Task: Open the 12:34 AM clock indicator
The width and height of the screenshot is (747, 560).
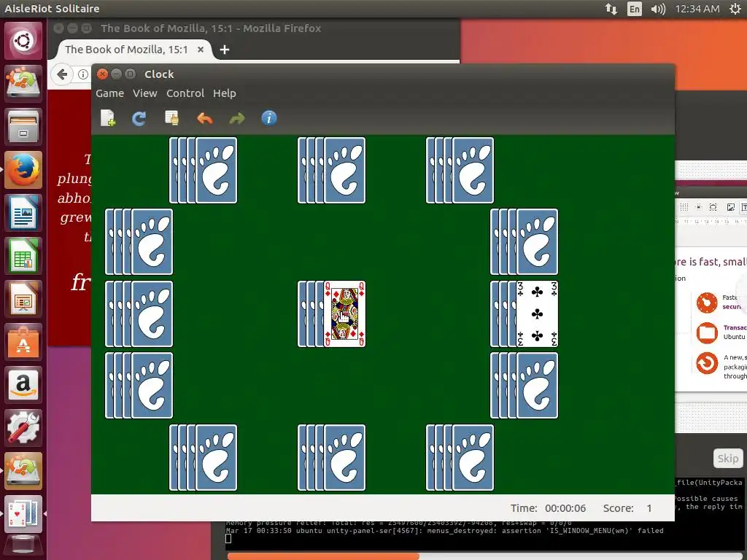Action: click(697, 9)
